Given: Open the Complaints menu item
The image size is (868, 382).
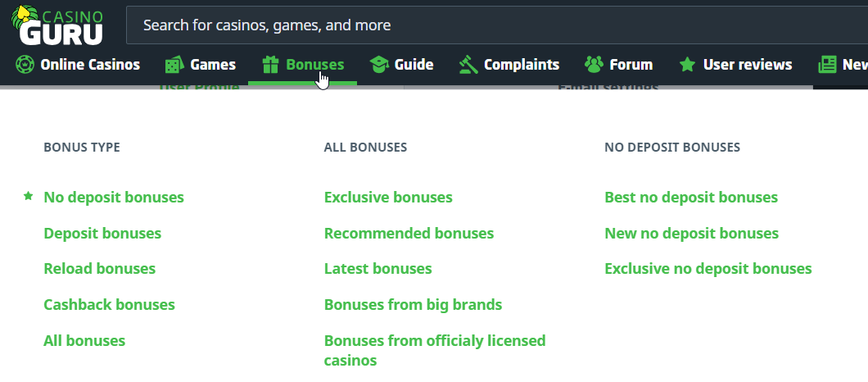Looking at the screenshot, I should (521, 65).
